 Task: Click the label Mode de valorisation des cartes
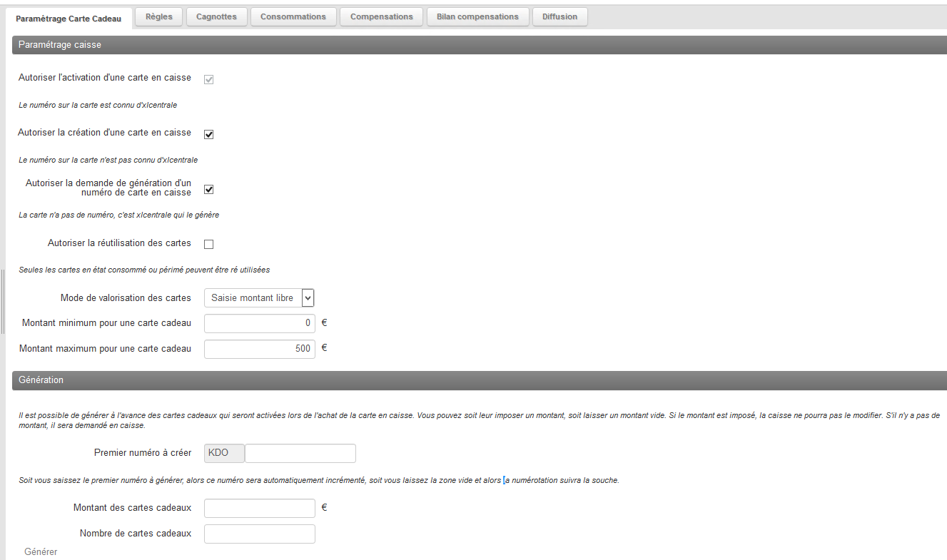126,297
